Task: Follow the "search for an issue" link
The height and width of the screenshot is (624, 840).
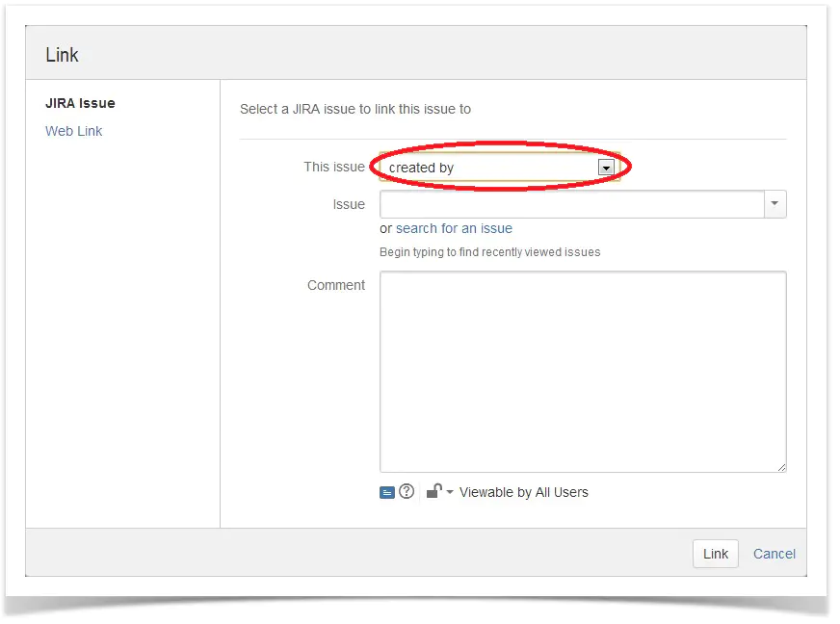Action: click(x=454, y=229)
